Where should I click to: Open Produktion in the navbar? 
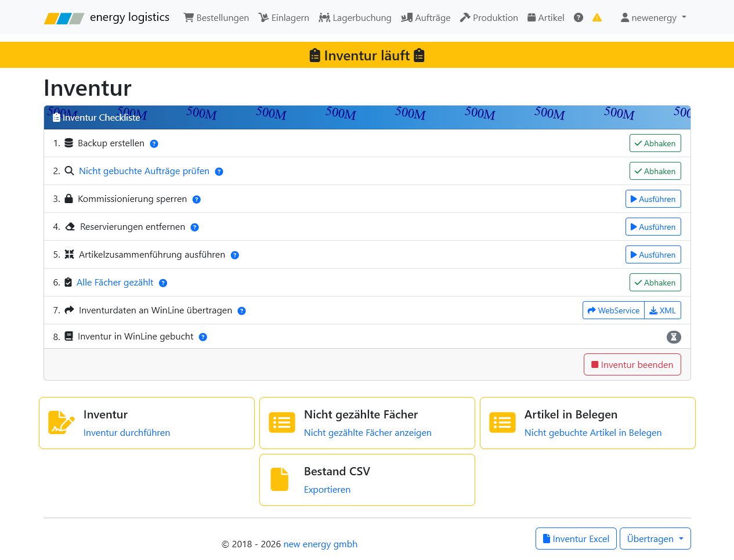[x=489, y=17]
